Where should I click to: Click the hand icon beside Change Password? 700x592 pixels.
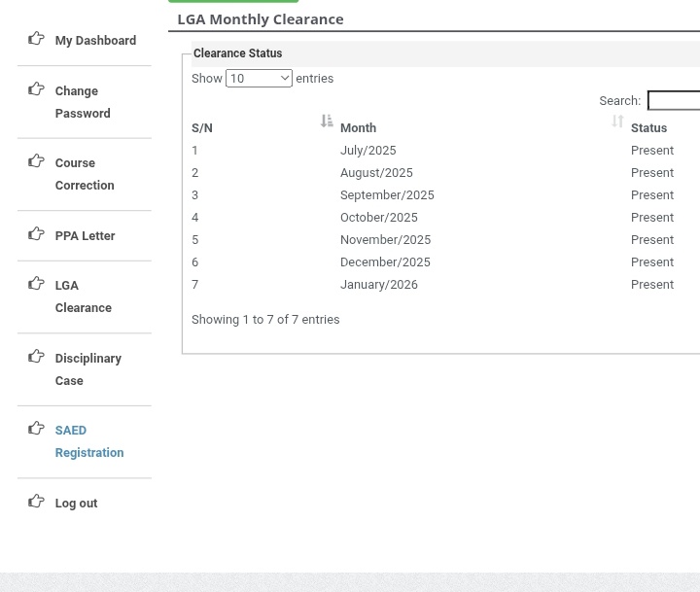(x=36, y=89)
